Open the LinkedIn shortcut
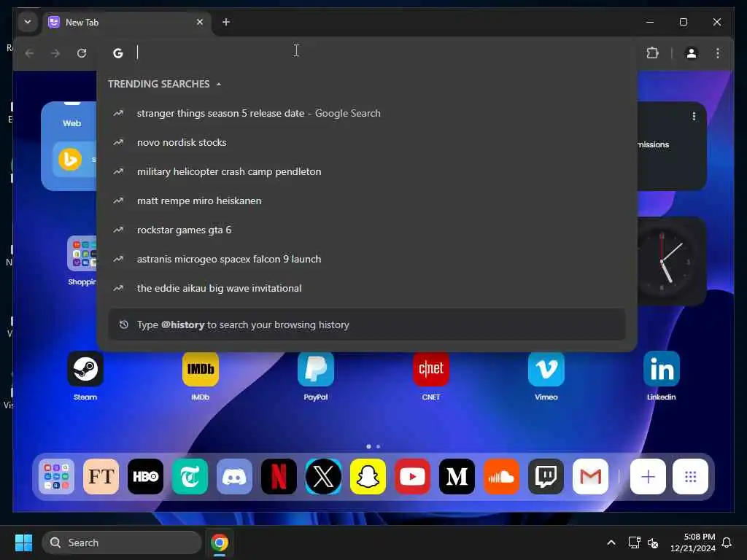This screenshot has height=560, width=747. tap(662, 369)
